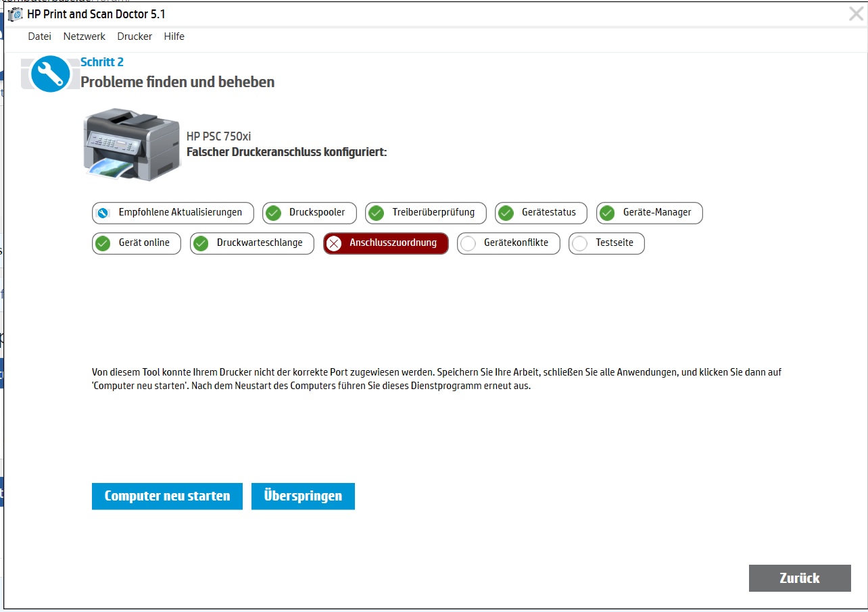
Task: Click the 'Falscher Druckeranschluss konfiguriert:' message
Action: click(x=287, y=153)
